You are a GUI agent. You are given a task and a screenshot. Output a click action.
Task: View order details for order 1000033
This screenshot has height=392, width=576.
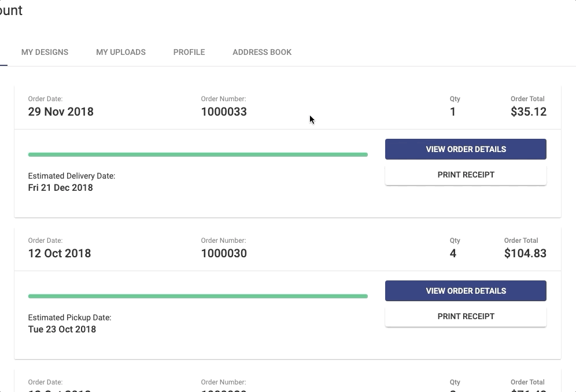point(466,149)
